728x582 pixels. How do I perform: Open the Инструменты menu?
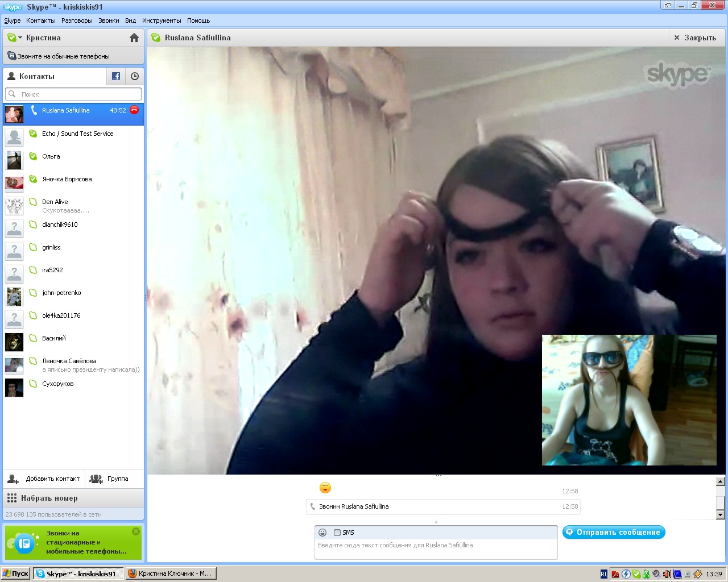[162, 20]
